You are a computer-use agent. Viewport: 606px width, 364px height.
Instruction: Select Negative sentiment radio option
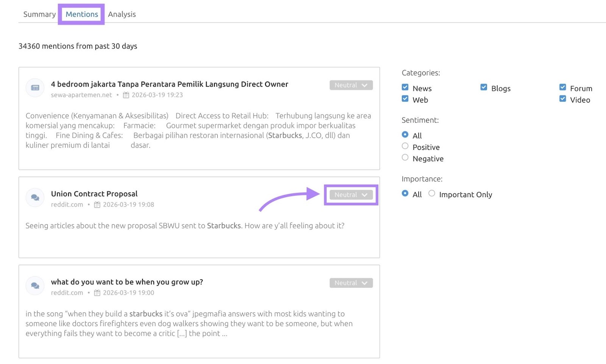405,158
